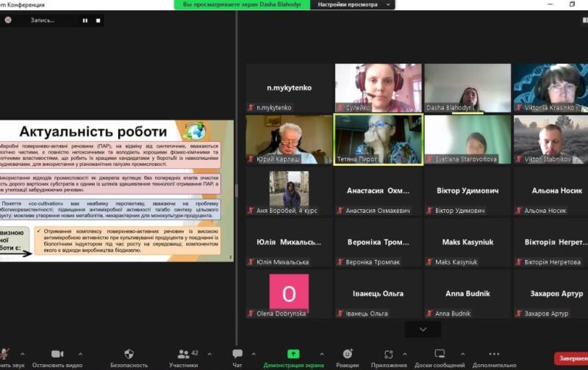The height and width of the screenshot is (370, 588).
Task: Select Вероніка Тромпак participant tile
Action: (379, 242)
